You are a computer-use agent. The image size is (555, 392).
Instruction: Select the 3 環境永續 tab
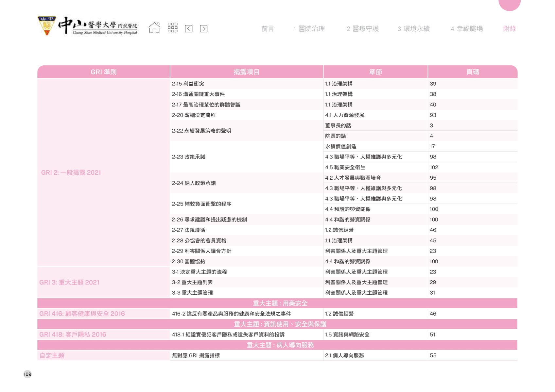coord(414,29)
